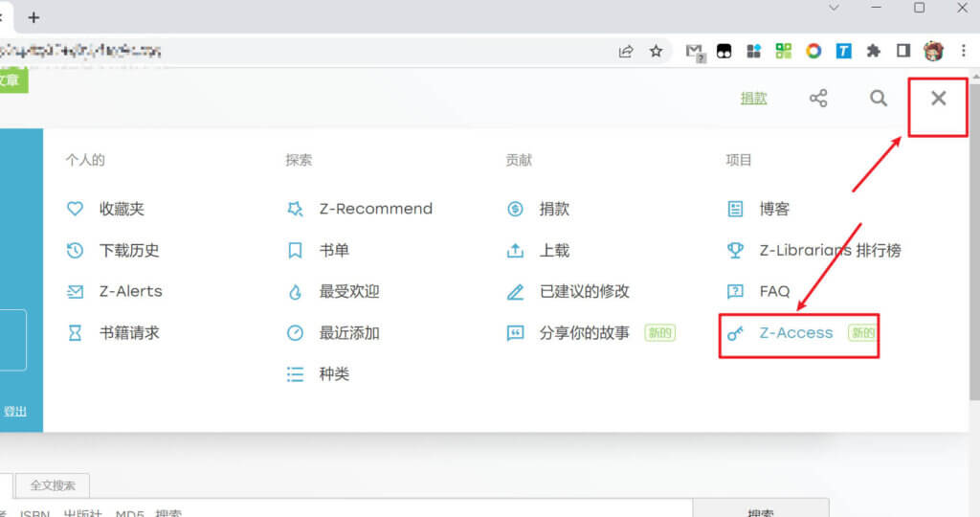Image resolution: width=980 pixels, height=517 pixels.
Task: Click Z-Librarians 排行榜 trophy icon
Action: coord(735,250)
